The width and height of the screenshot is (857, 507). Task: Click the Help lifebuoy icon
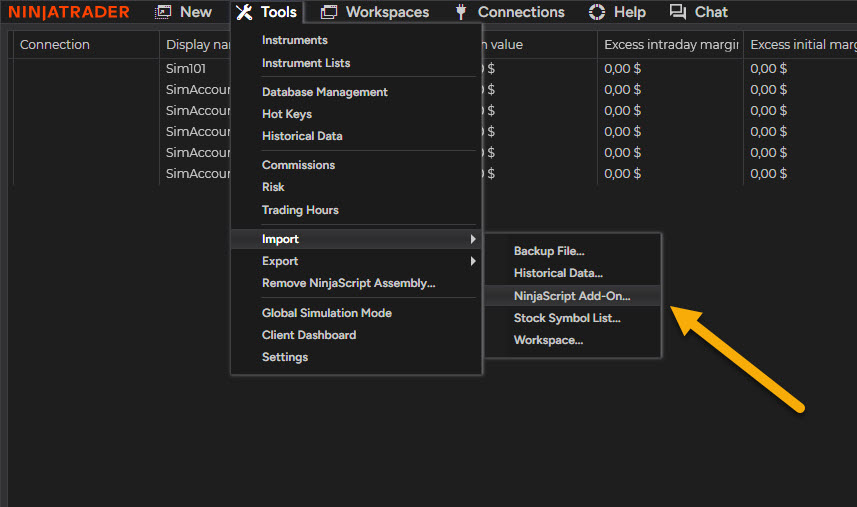[597, 12]
